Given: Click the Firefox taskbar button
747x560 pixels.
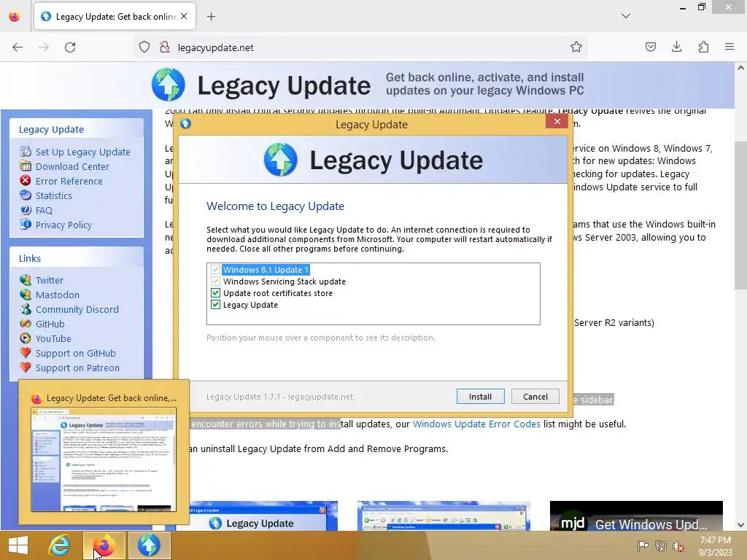Looking at the screenshot, I should tap(104, 545).
